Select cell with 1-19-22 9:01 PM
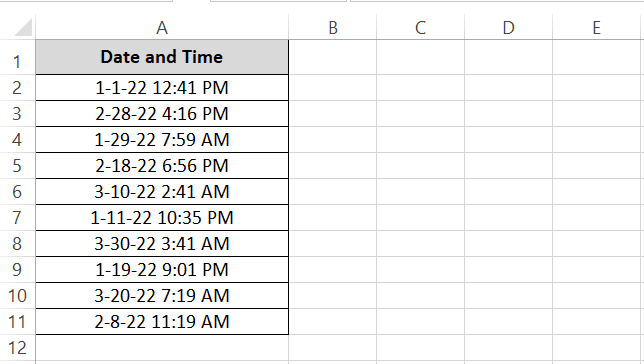This screenshot has height=364, width=644. click(x=162, y=270)
